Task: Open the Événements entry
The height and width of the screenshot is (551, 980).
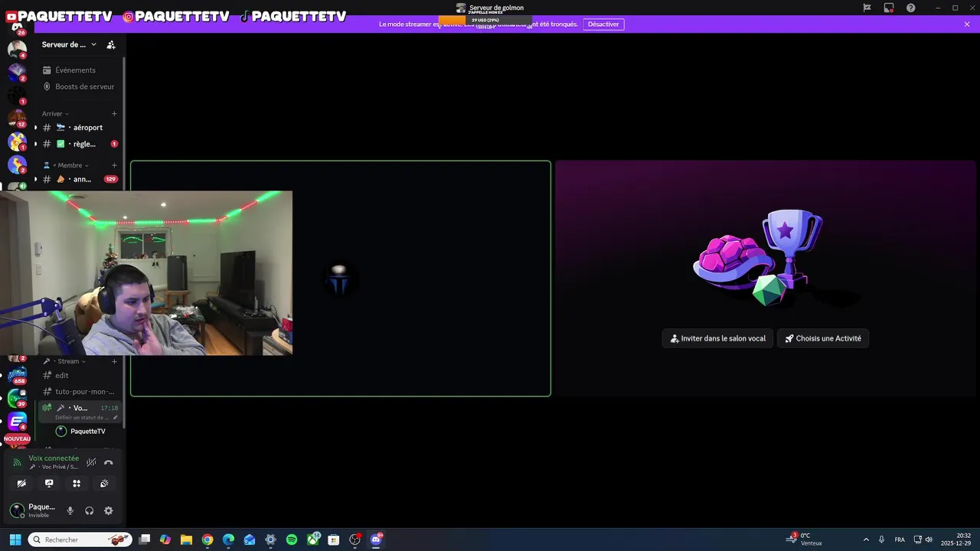Action: (x=79, y=70)
